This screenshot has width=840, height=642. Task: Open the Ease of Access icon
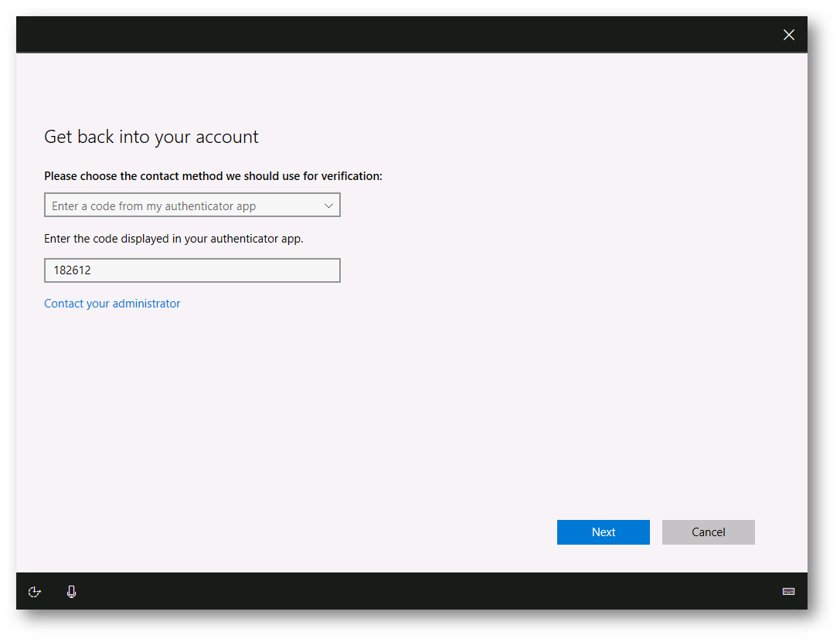[34, 592]
